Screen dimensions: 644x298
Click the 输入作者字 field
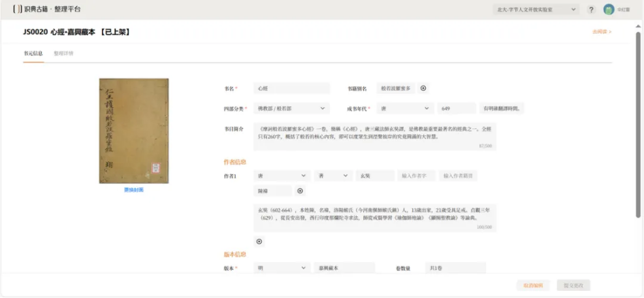[x=417, y=176]
